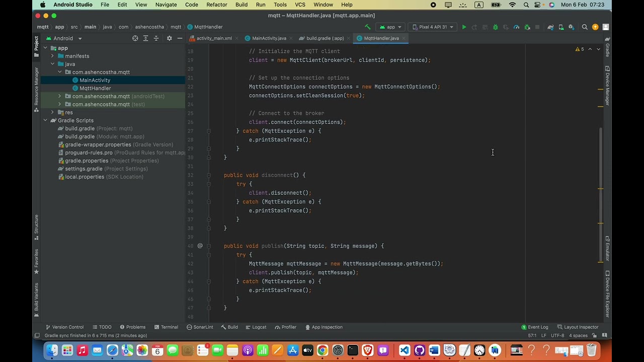
Task: Click the Run with Coverage icon
Action: (506, 27)
